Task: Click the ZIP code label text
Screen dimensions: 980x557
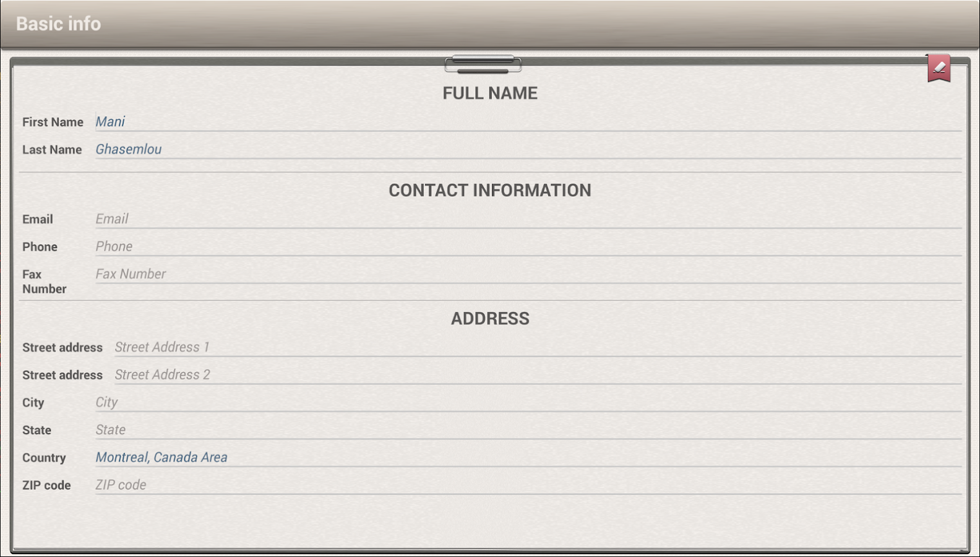Action: point(46,485)
